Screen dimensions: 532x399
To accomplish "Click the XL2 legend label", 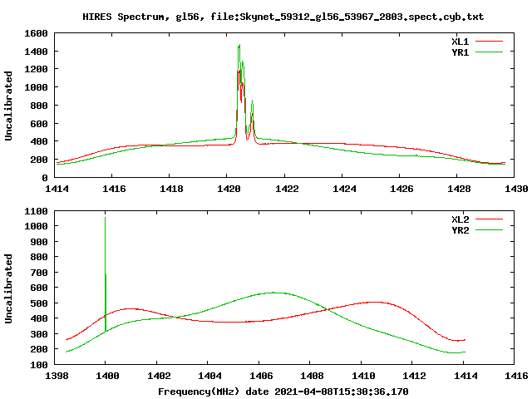I will (x=460, y=219).
